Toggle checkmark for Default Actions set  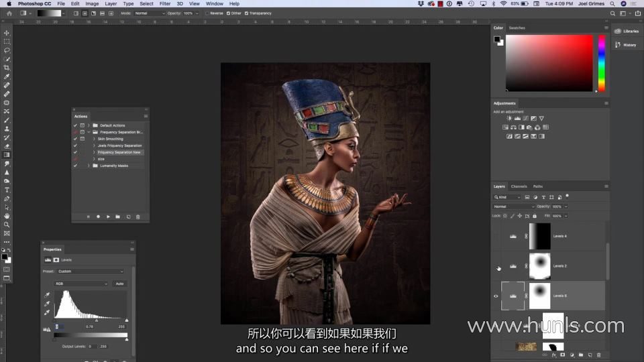tap(75, 125)
